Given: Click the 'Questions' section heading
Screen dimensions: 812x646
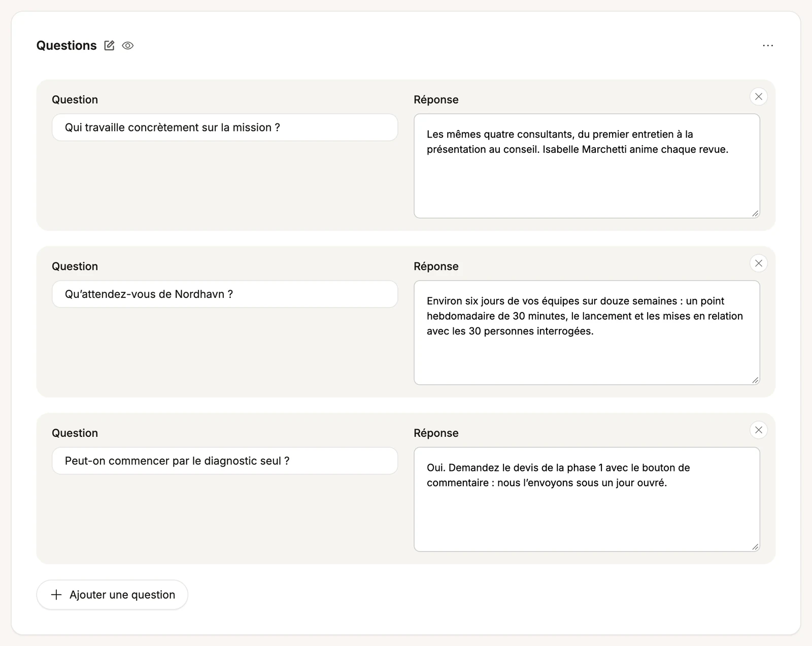Looking at the screenshot, I should tap(66, 46).
